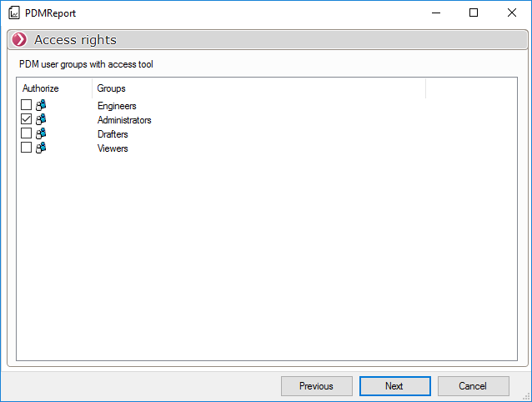
Task: Click the Administrators group icon
Action: (41, 120)
